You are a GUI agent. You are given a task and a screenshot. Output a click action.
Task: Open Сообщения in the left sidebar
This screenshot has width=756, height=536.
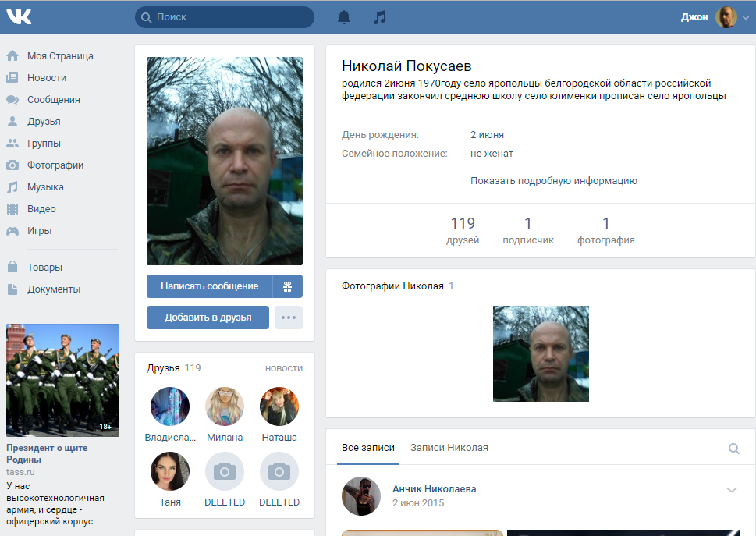(53, 100)
